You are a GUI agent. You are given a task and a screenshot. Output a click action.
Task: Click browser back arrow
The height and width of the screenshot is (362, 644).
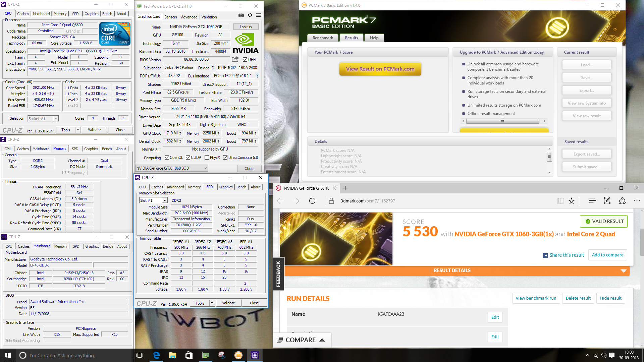280,201
